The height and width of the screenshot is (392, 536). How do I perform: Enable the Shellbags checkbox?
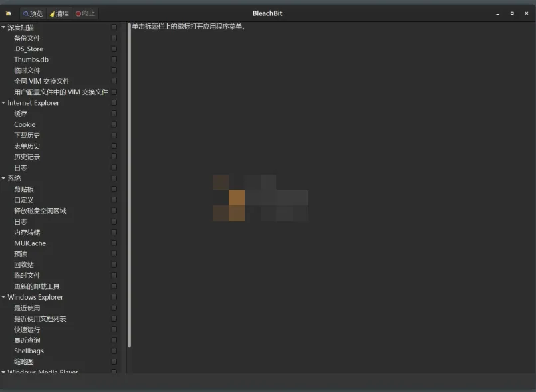(114, 351)
